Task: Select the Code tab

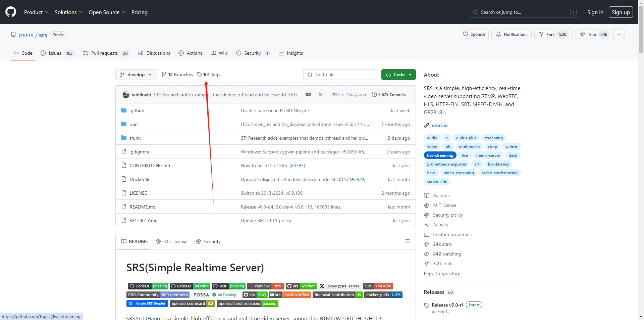Action: point(23,53)
